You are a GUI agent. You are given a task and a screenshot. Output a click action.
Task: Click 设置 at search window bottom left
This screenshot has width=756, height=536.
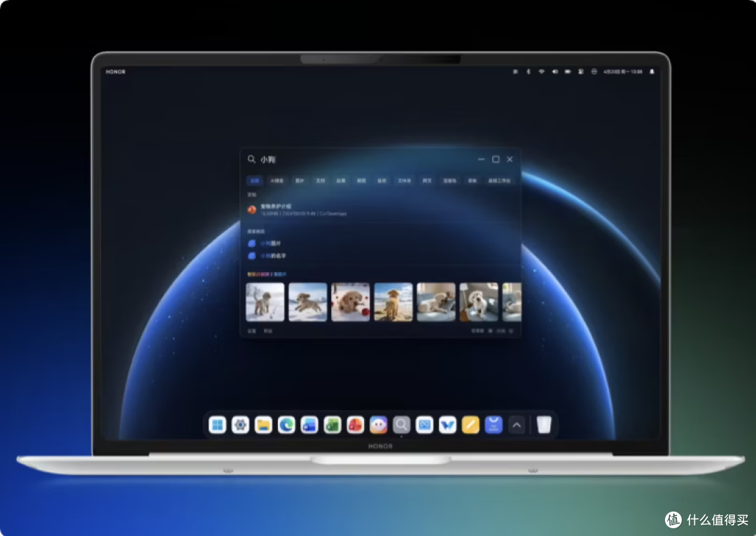[251, 331]
